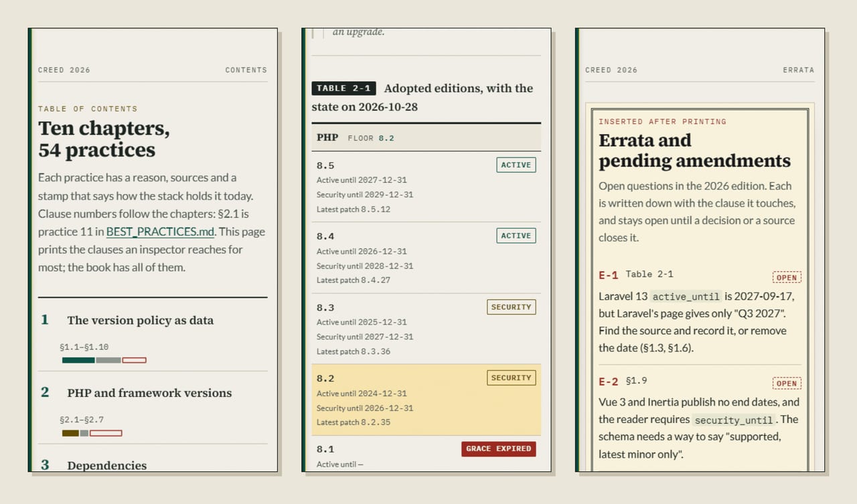Open the BEST_PRACTICES.md link
Image resolution: width=857 pixels, height=504 pixels.
[x=161, y=232]
